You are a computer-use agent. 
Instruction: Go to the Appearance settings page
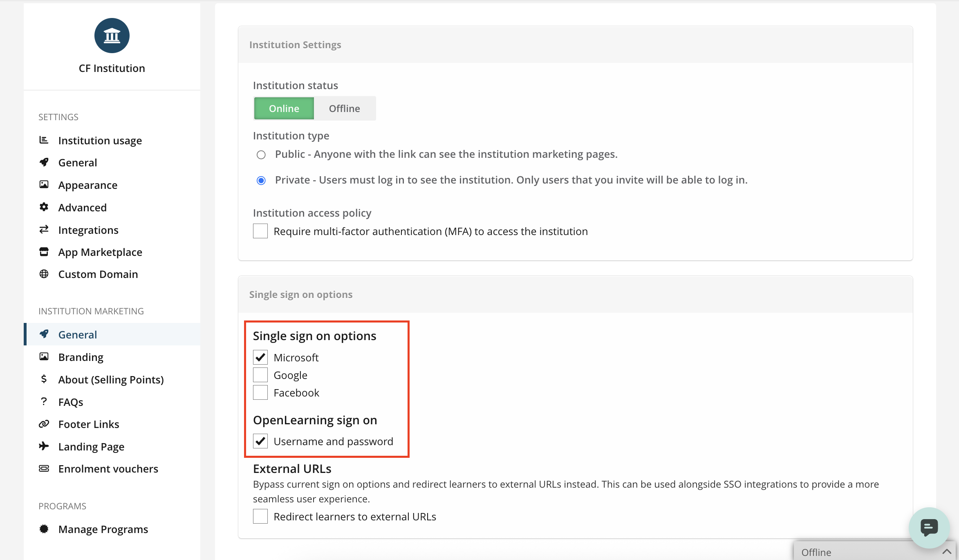(87, 185)
